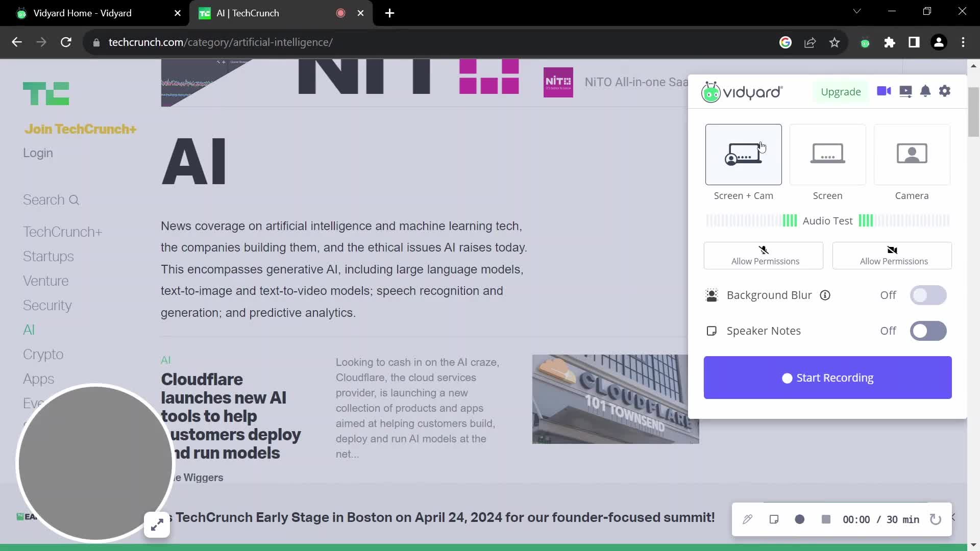The height and width of the screenshot is (551, 980).
Task: Open the Search link
Action: (x=51, y=200)
